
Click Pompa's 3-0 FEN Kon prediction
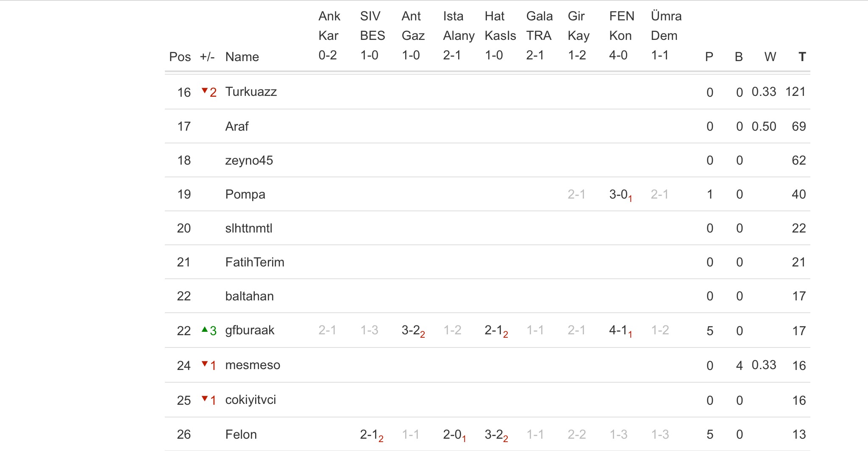(x=619, y=194)
